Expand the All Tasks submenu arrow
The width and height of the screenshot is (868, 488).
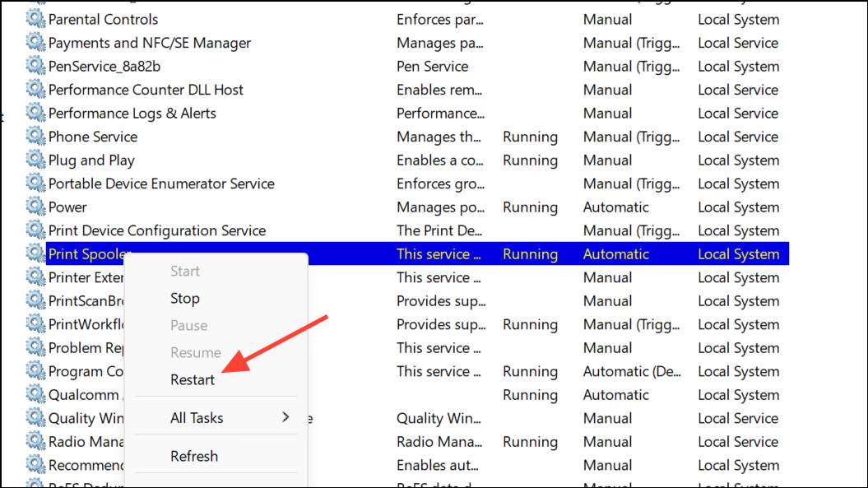(x=285, y=417)
